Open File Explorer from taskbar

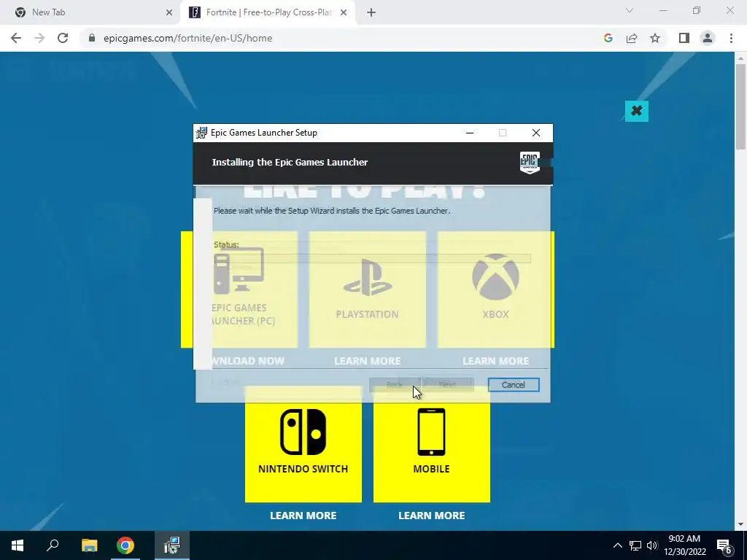pos(89,545)
